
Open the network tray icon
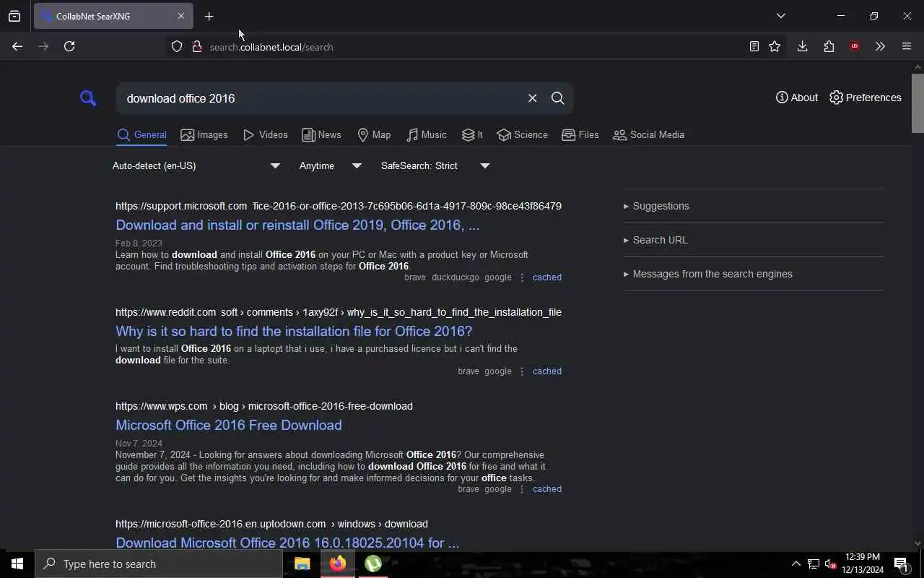(x=813, y=564)
